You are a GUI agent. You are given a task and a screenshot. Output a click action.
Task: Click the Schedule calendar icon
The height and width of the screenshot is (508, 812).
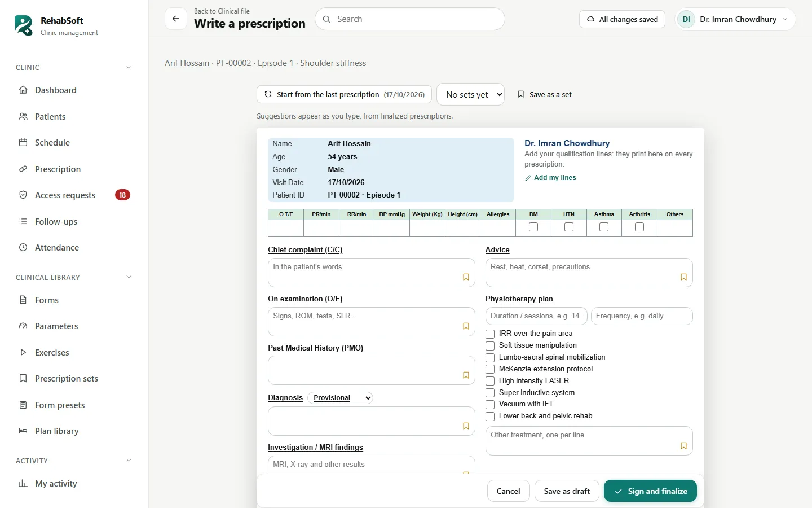point(23,142)
